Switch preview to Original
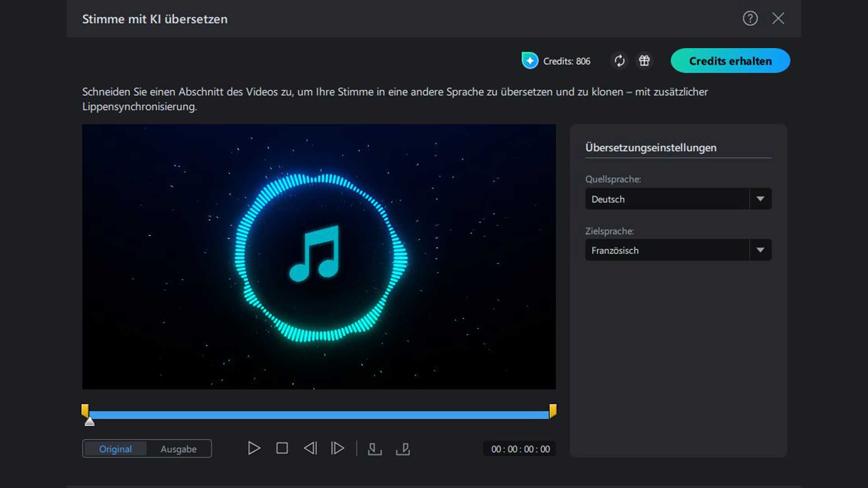 (x=115, y=449)
